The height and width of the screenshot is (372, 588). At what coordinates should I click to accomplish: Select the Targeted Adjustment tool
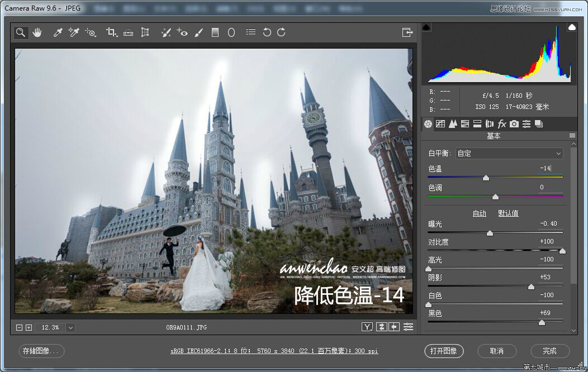(x=91, y=32)
